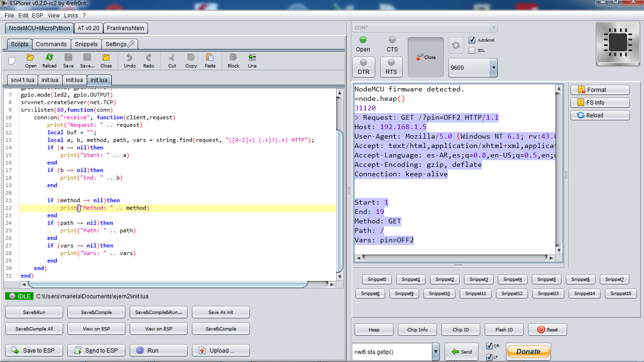The width and height of the screenshot is (644, 362).
Task: Switch to the Frankenshtein tab
Action: [125, 28]
